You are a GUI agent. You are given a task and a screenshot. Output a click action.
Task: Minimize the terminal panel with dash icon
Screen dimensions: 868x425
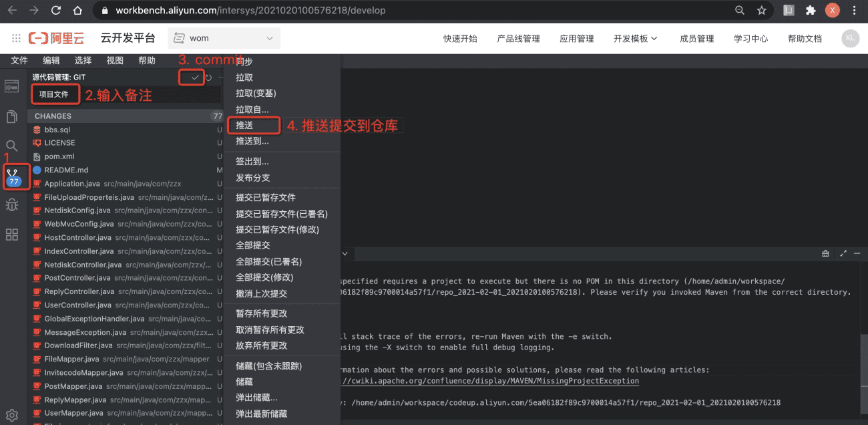click(x=858, y=254)
